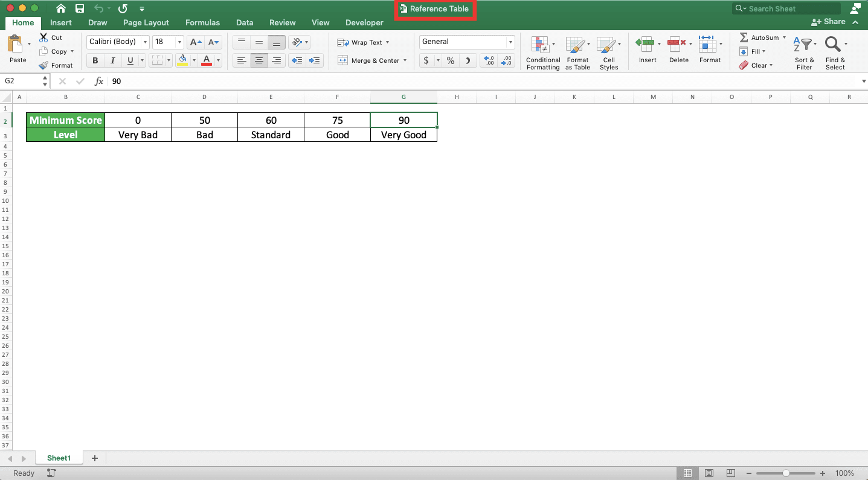Toggle Italic formatting

coord(112,60)
